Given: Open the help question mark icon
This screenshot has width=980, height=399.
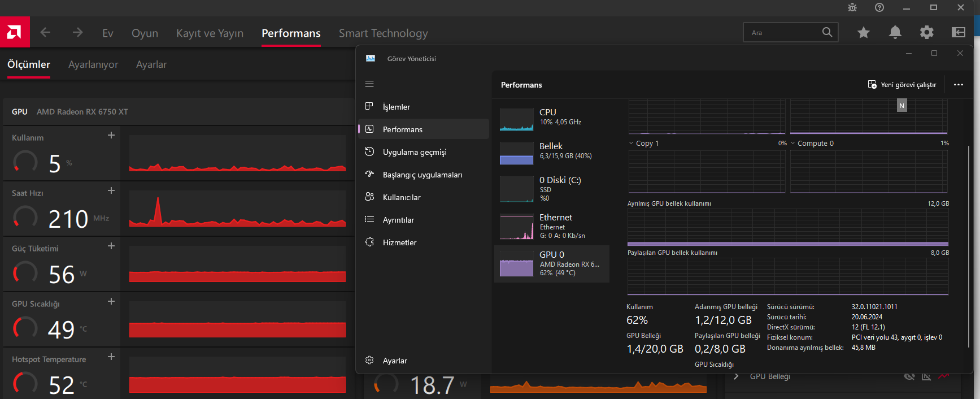Looking at the screenshot, I should 879,7.
